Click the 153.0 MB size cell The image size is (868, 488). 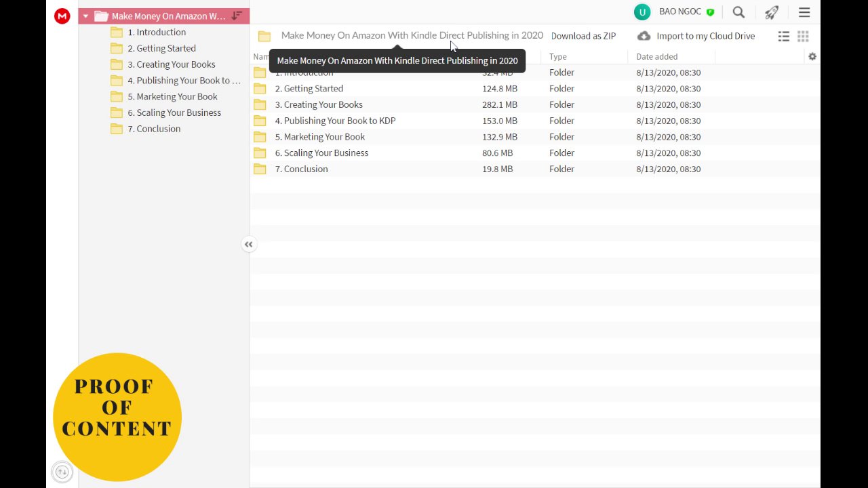pos(500,121)
